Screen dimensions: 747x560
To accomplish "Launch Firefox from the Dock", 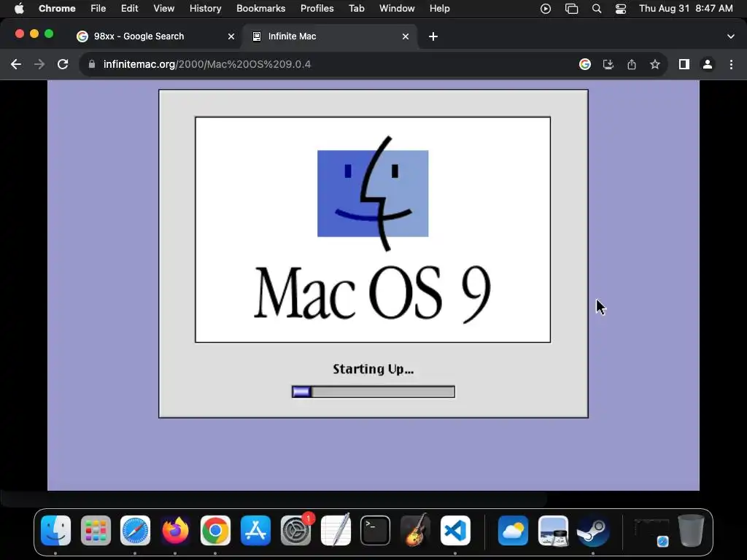I will (x=175, y=531).
